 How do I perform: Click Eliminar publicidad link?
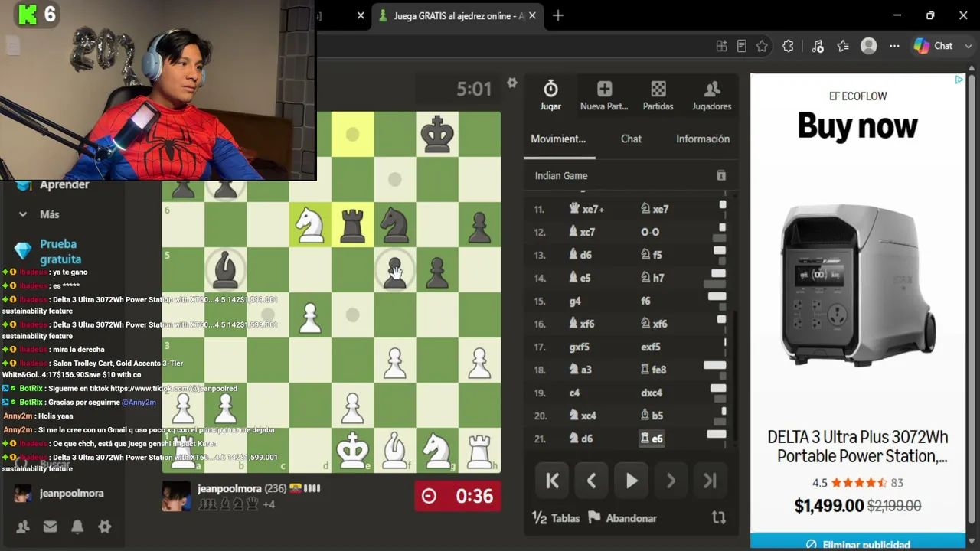tap(858, 544)
